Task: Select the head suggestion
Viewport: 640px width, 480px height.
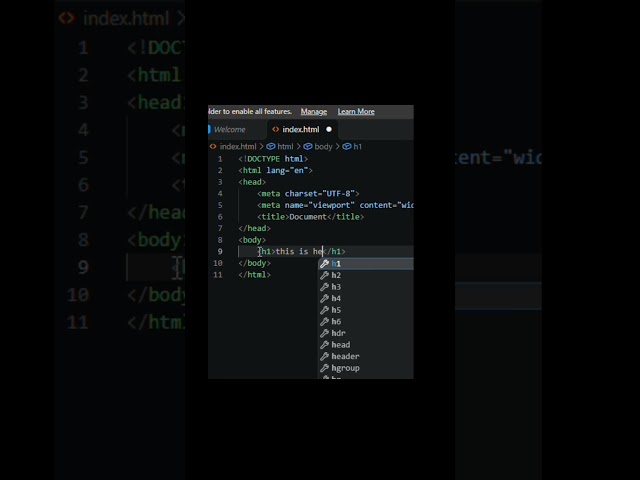Action: pos(366,345)
